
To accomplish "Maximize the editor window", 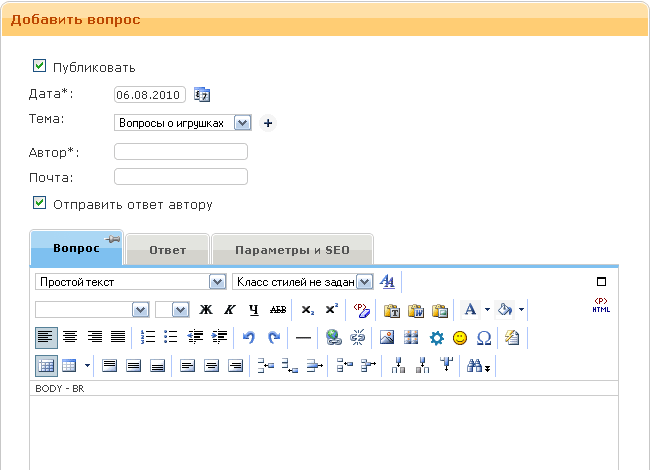I will (601, 282).
